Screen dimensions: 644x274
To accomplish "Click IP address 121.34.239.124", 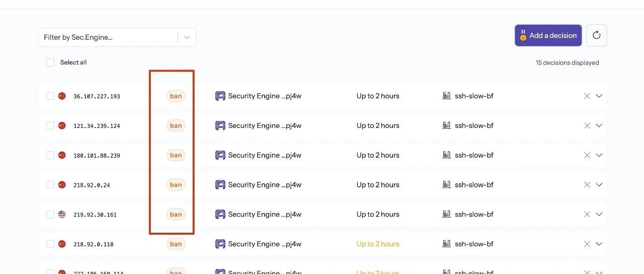I will coord(97,126).
